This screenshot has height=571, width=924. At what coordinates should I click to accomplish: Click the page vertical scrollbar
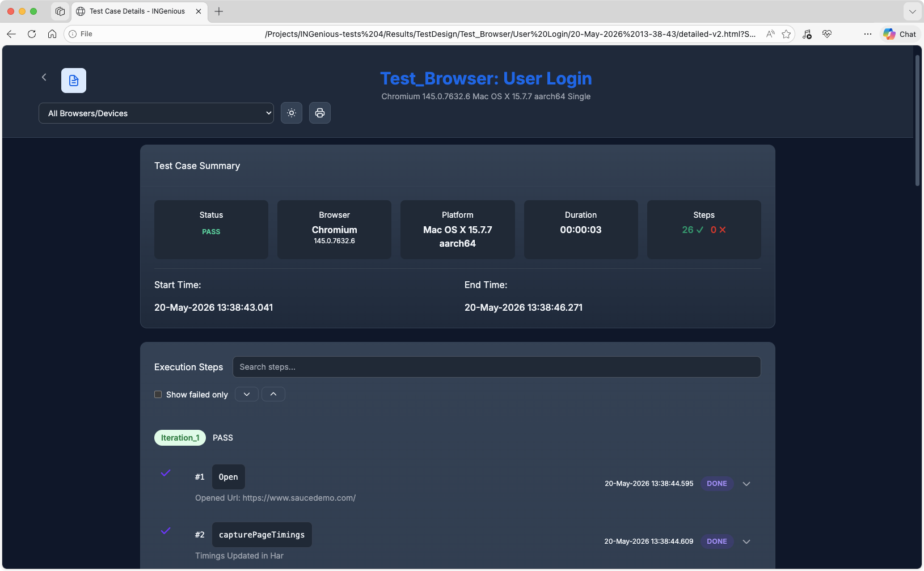pyautogui.click(x=917, y=120)
